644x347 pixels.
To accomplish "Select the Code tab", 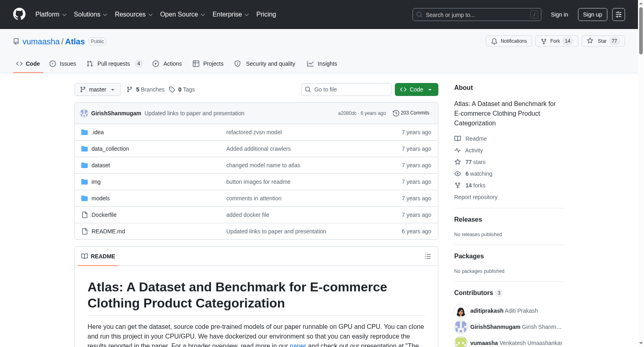I will pyautogui.click(x=28, y=64).
